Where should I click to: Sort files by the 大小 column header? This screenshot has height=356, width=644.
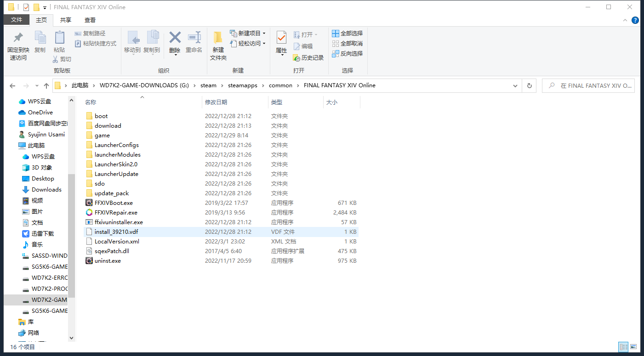click(x=342, y=102)
